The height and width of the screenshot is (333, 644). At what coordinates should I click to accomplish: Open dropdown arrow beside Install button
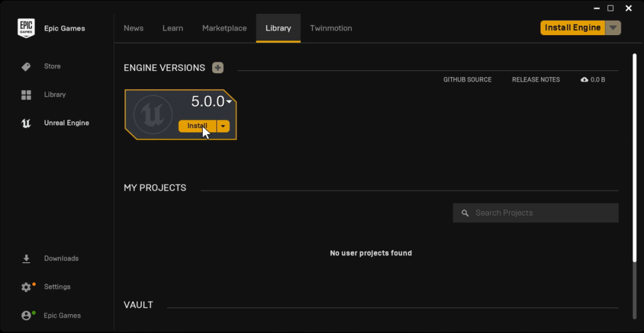[223, 126]
